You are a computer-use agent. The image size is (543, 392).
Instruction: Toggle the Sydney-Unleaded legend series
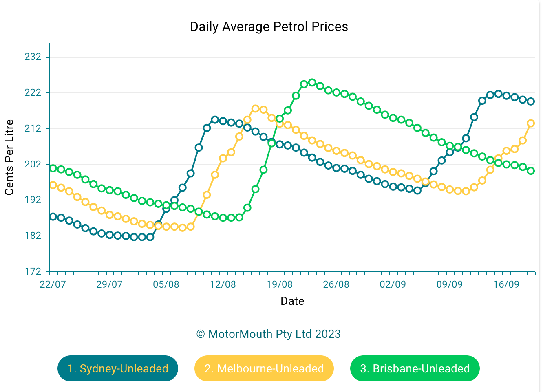point(118,368)
